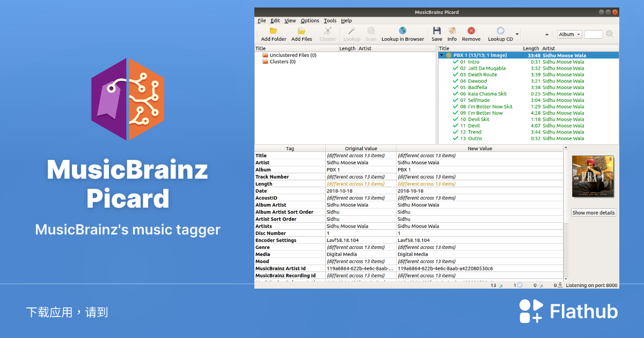
Task: Toggle the check mark beside 05 Badfella
Action: 455,87
